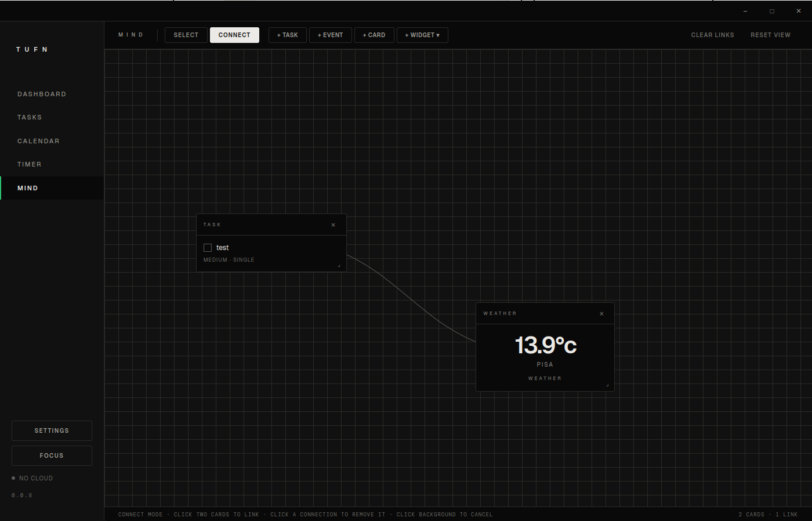Open Settings from the sidebar
The width and height of the screenshot is (812, 521).
tap(52, 430)
